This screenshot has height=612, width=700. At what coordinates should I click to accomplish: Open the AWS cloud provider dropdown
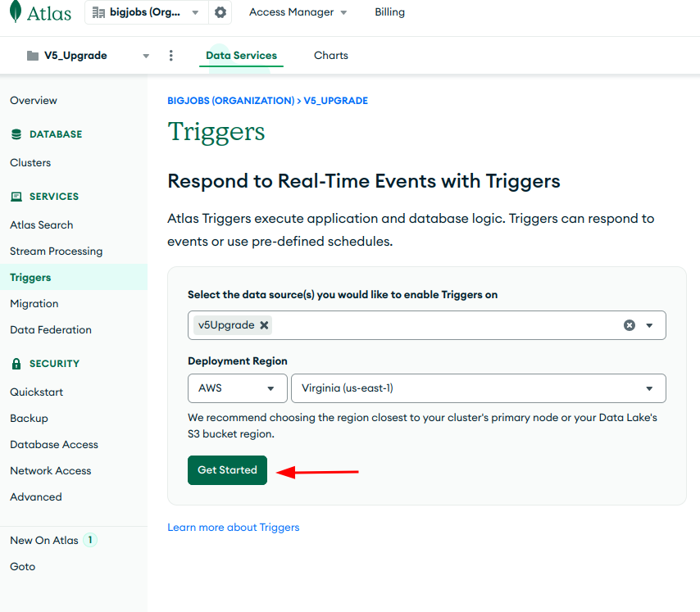[x=237, y=388]
